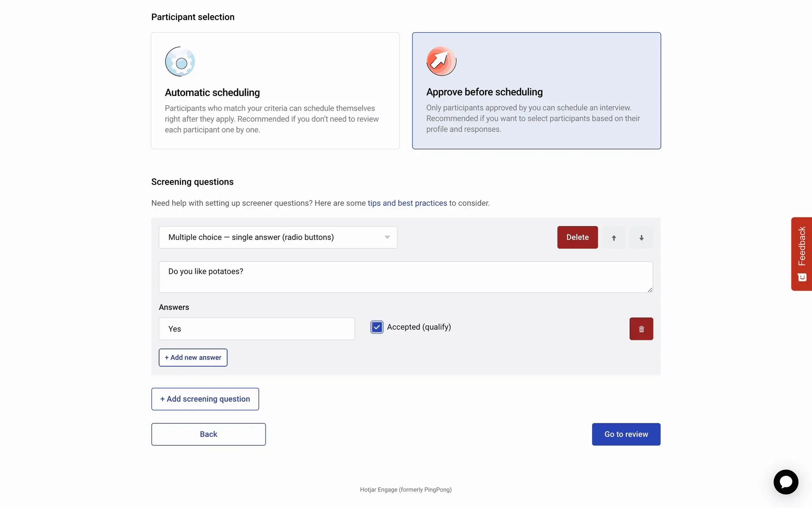Uncheck the Accepted (qualify) checkbox
Image resolution: width=812 pixels, height=508 pixels.
(x=377, y=327)
